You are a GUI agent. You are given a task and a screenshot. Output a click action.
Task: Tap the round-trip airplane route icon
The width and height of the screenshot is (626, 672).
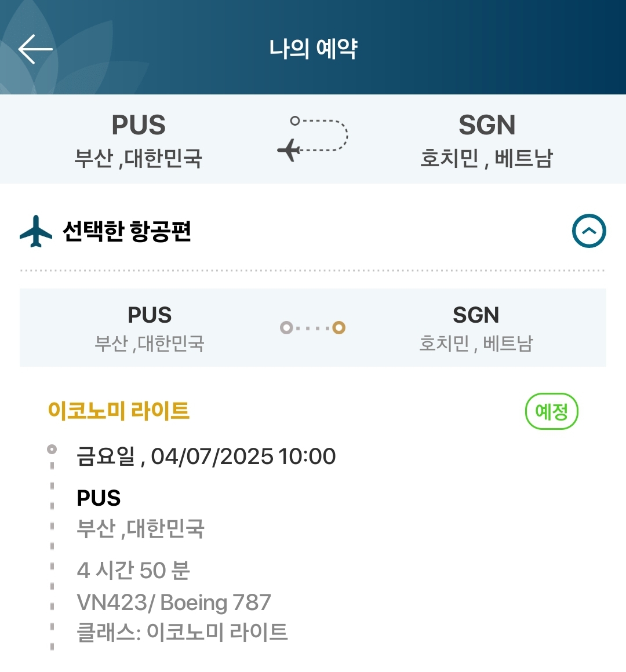coord(313,138)
